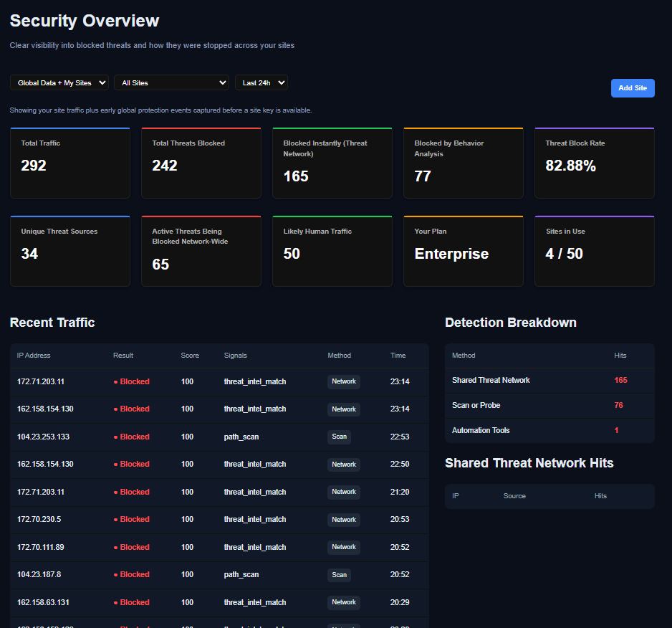Image resolution: width=672 pixels, height=628 pixels.
Task: Click path_scan signal for 104.23.253.133
Action: pyautogui.click(x=241, y=437)
